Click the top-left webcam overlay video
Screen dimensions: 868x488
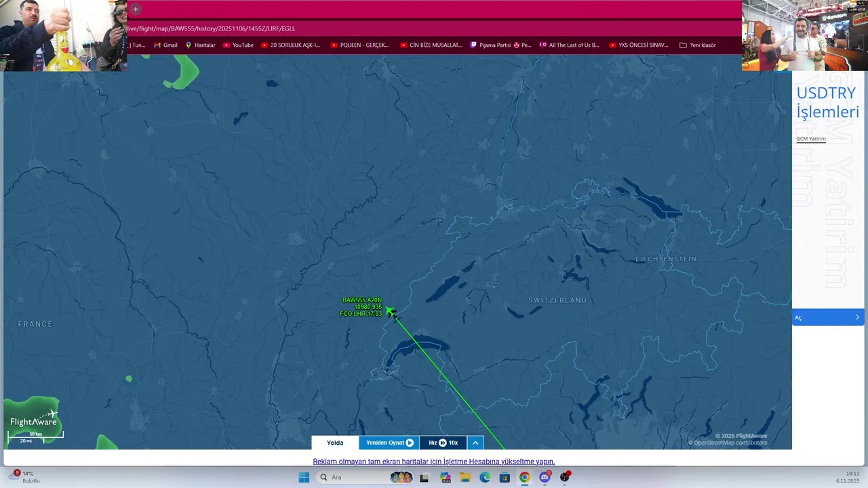[x=63, y=35]
